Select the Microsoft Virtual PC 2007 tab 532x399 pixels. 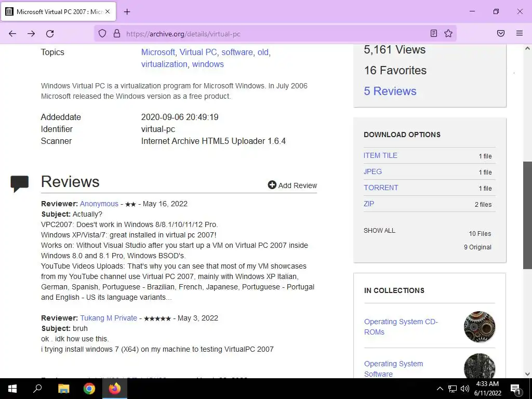(59, 11)
